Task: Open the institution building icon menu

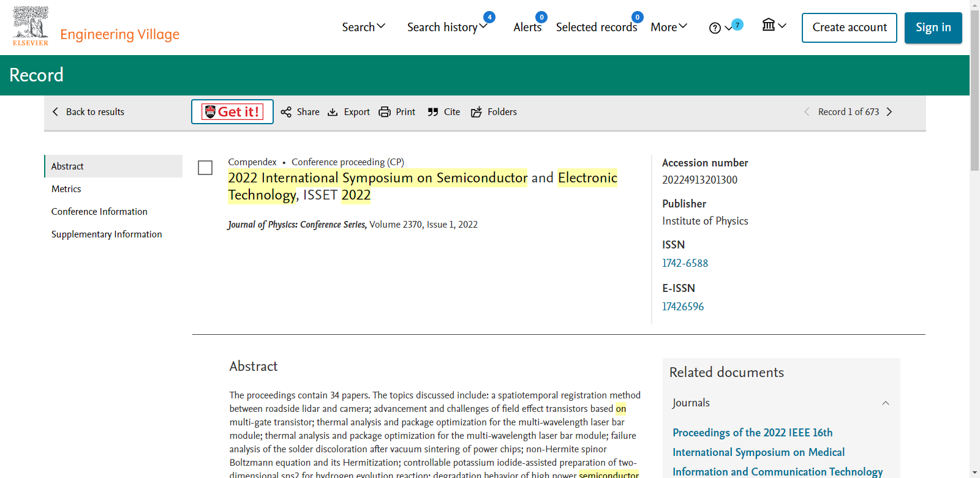Action: (x=769, y=24)
